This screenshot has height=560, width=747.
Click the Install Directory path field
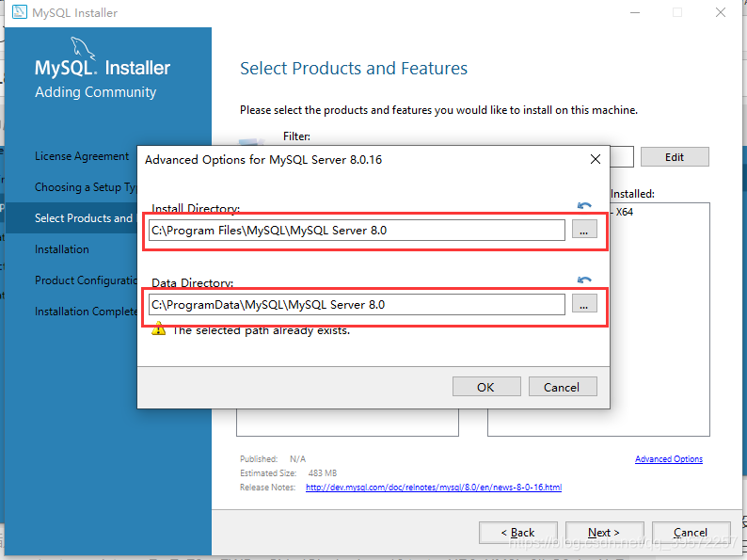(x=357, y=231)
